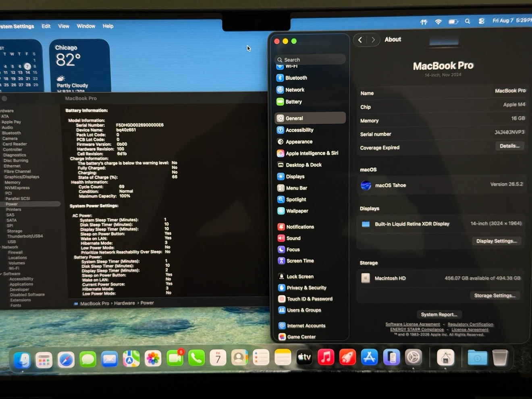532x399 pixels.
Task: Select Memory in System Information sidebar
Action: (x=12, y=182)
